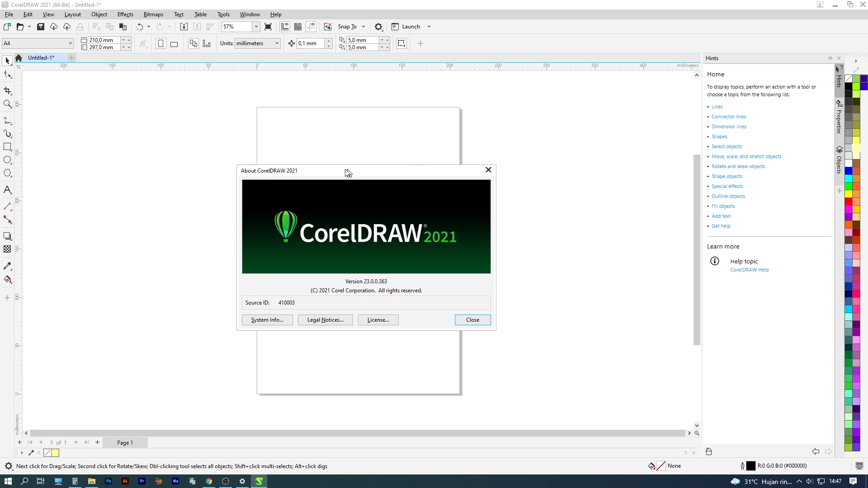Expand the zoom level dropdown
Screen dimensions: 868x488
(256, 27)
